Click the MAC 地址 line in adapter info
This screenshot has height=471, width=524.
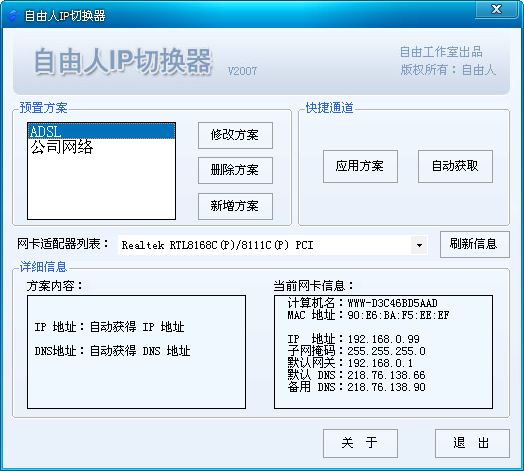(368, 315)
